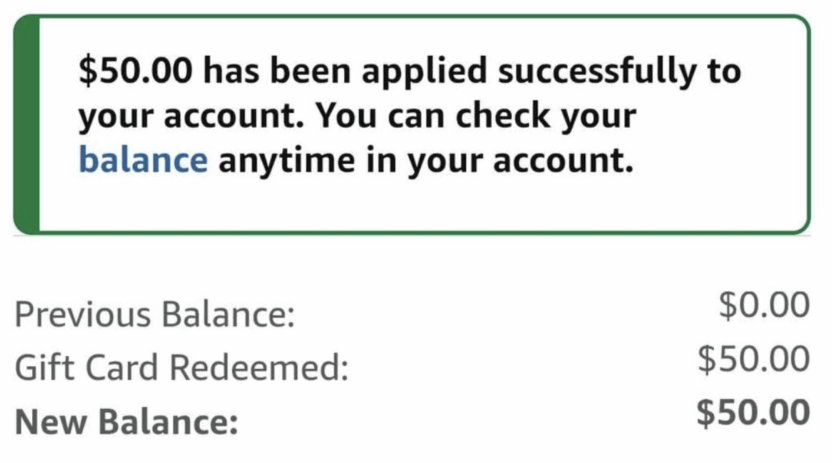Screen dimensions: 832x463
Task: Click "You can check your" text
Action: [477, 116]
